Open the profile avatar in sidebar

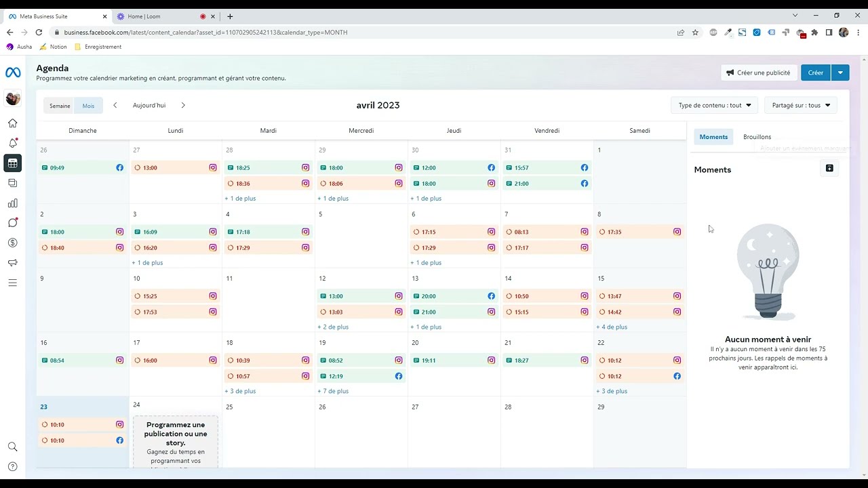pos(12,99)
